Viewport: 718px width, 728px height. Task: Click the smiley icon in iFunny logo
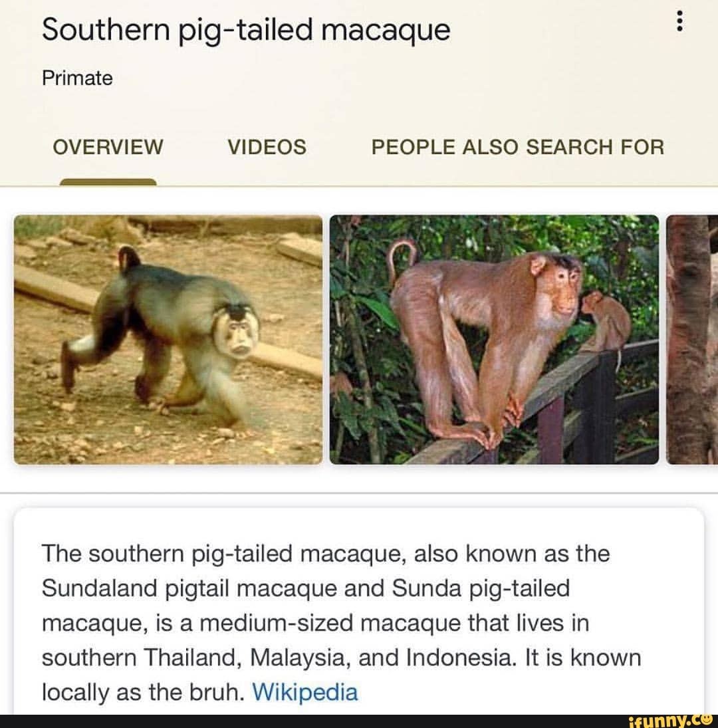[x=707, y=719]
